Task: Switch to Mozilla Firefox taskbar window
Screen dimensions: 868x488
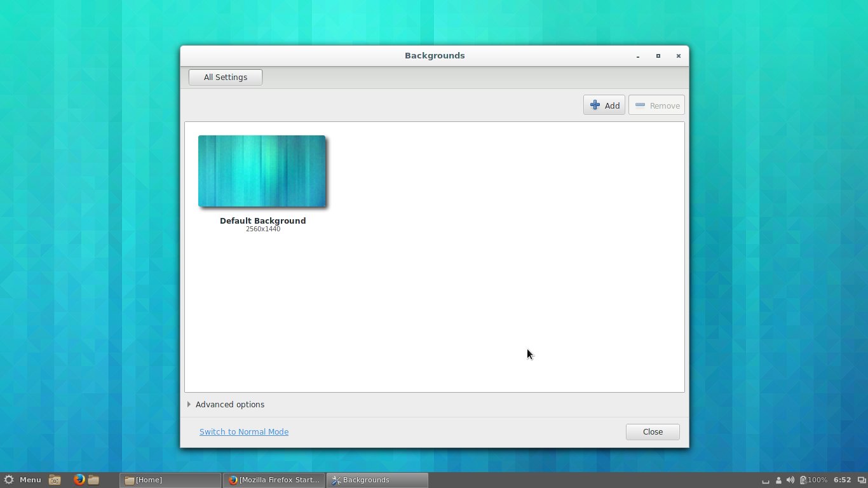Action: 274,480
